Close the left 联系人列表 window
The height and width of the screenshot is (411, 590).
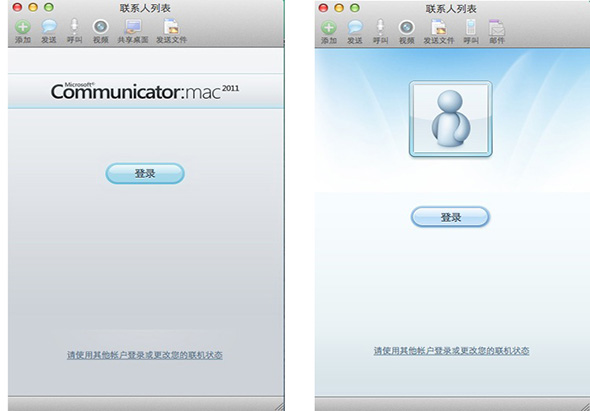17,7
